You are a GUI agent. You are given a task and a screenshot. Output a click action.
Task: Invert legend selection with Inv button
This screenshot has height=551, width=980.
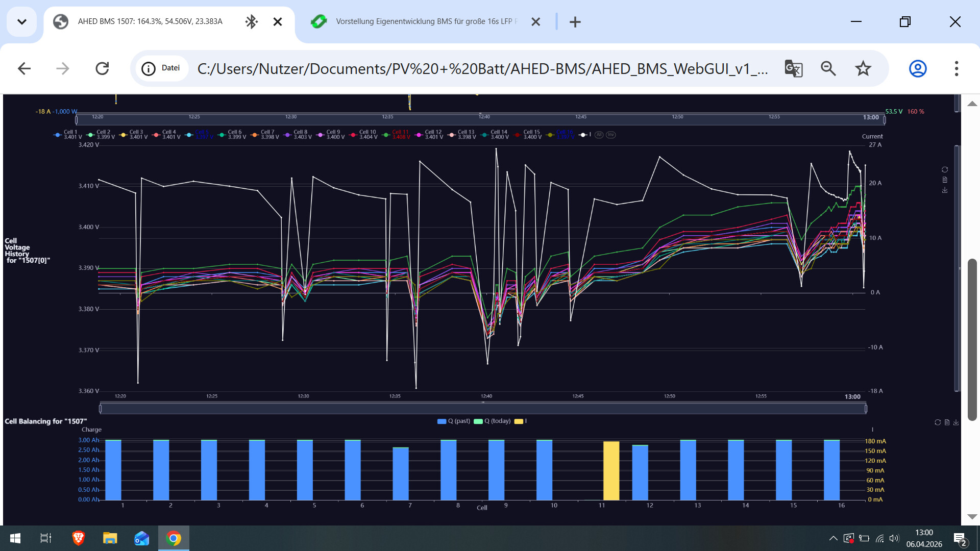click(x=611, y=135)
